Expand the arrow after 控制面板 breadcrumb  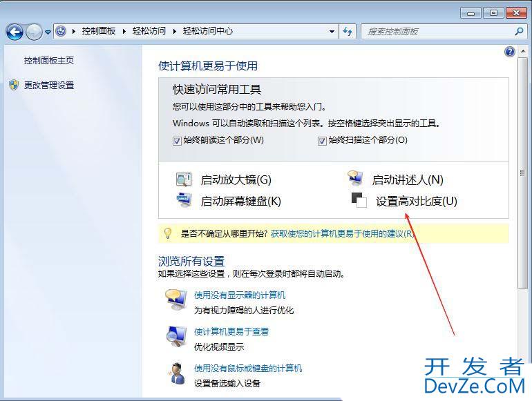[124, 31]
